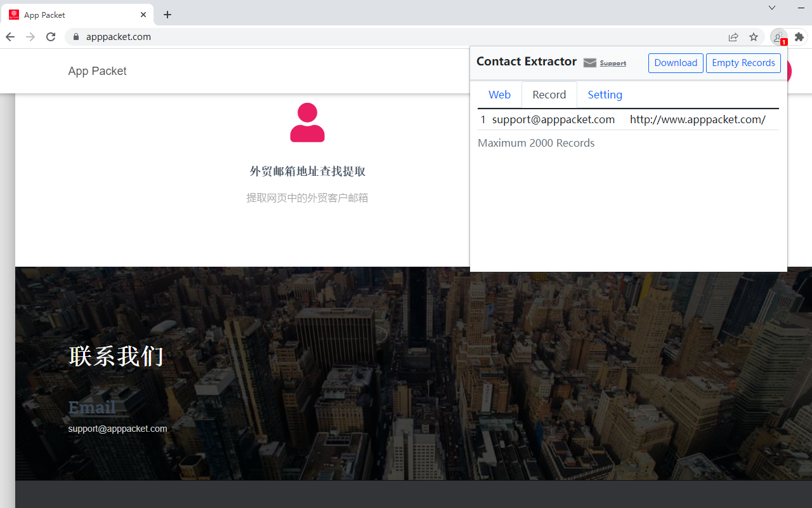
Task: Open the Setting tab
Action: [605, 95]
